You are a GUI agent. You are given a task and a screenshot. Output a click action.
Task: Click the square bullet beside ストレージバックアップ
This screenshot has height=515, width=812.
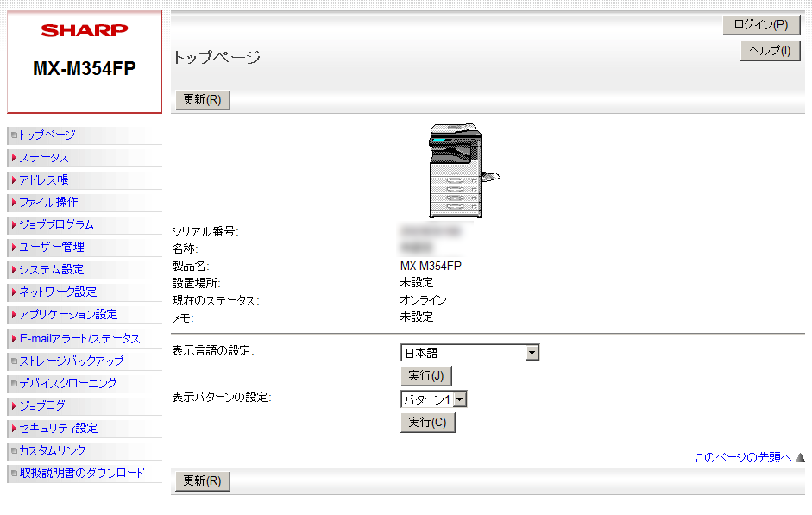tap(15, 361)
